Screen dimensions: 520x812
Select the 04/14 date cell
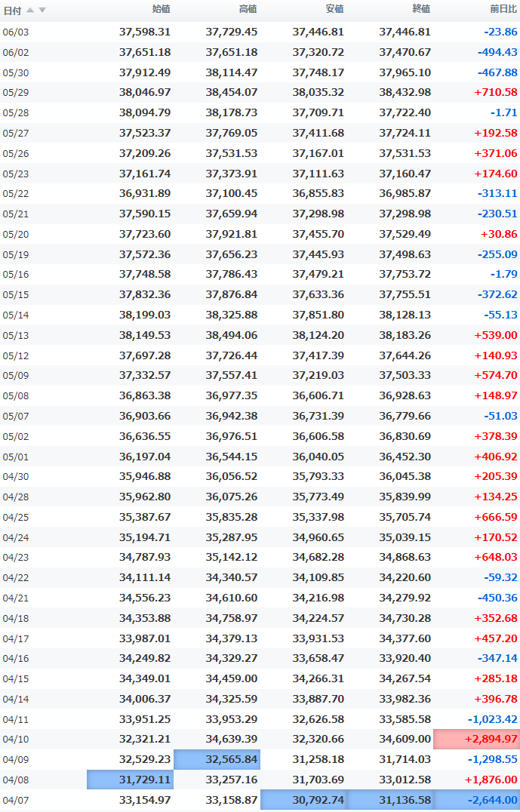click(x=16, y=699)
